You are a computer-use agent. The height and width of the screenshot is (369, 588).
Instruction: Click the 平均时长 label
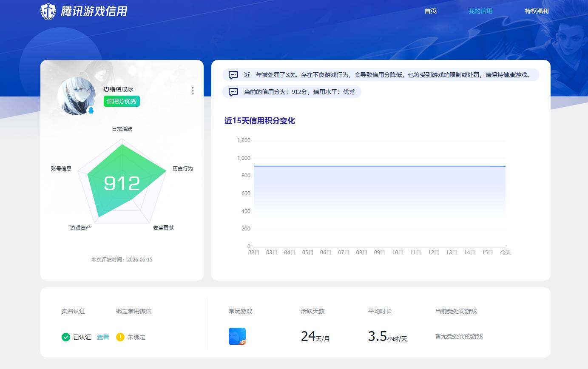380,311
